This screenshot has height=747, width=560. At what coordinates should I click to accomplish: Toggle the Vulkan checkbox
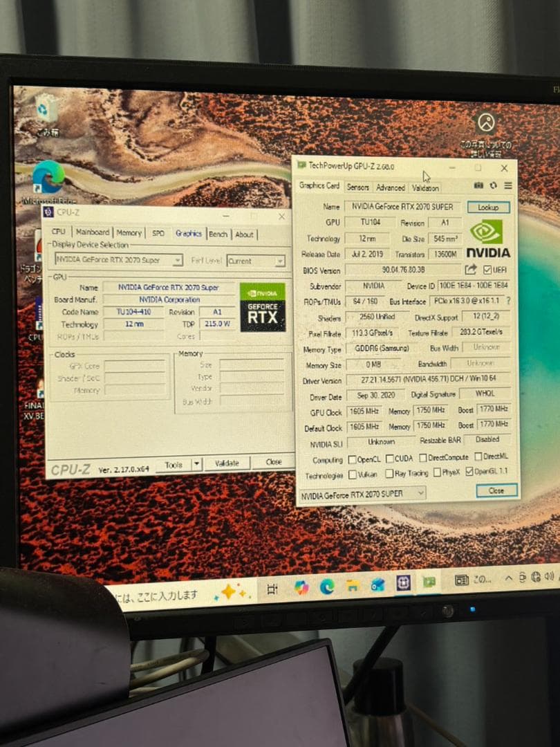pyautogui.click(x=353, y=474)
